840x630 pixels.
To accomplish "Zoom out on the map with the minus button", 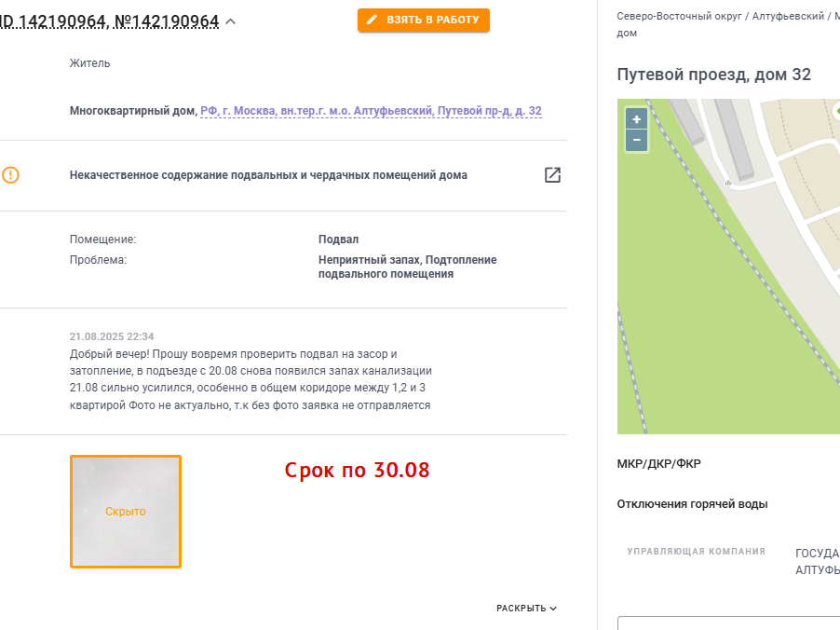I will (636, 141).
